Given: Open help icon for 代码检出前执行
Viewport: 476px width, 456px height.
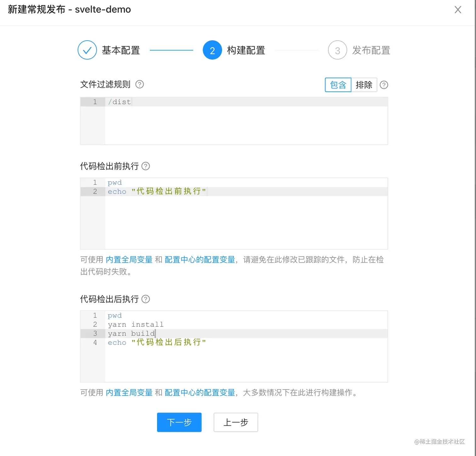Looking at the screenshot, I should [x=146, y=166].
